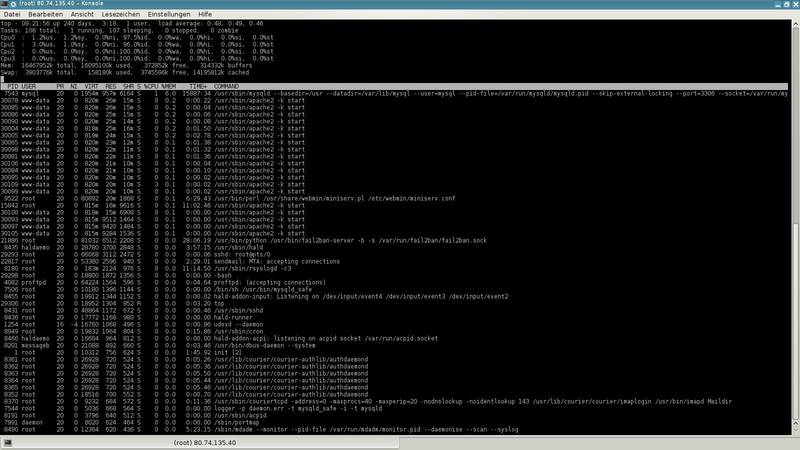Viewport: 800px width, 450px height.
Task: Click the USER column header
Action: 29,87
